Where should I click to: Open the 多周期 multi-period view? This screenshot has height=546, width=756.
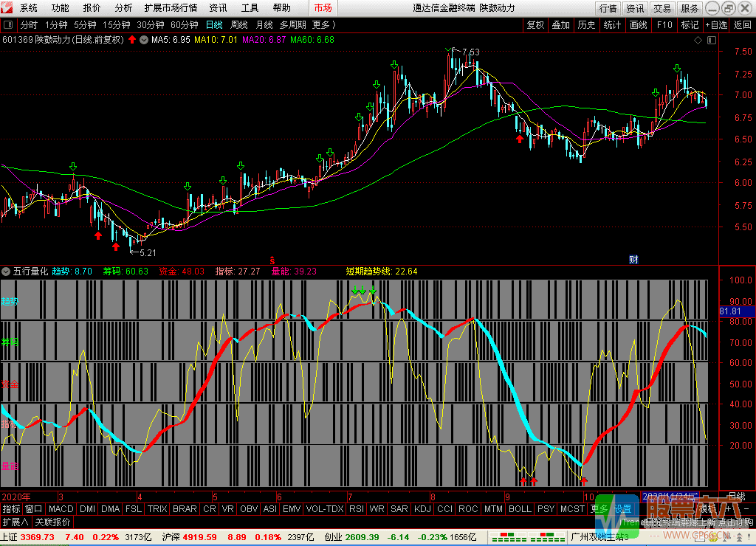(x=292, y=25)
